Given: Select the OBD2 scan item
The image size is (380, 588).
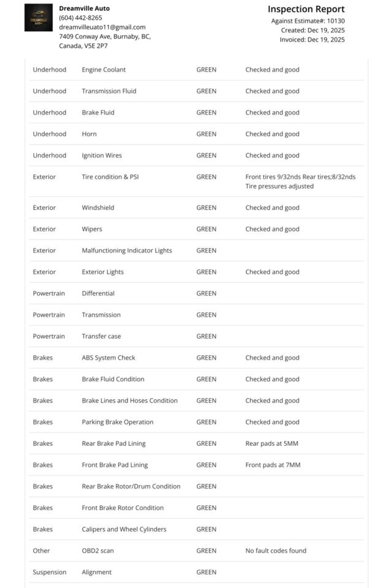Looking at the screenshot, I should tap(97, 551).
